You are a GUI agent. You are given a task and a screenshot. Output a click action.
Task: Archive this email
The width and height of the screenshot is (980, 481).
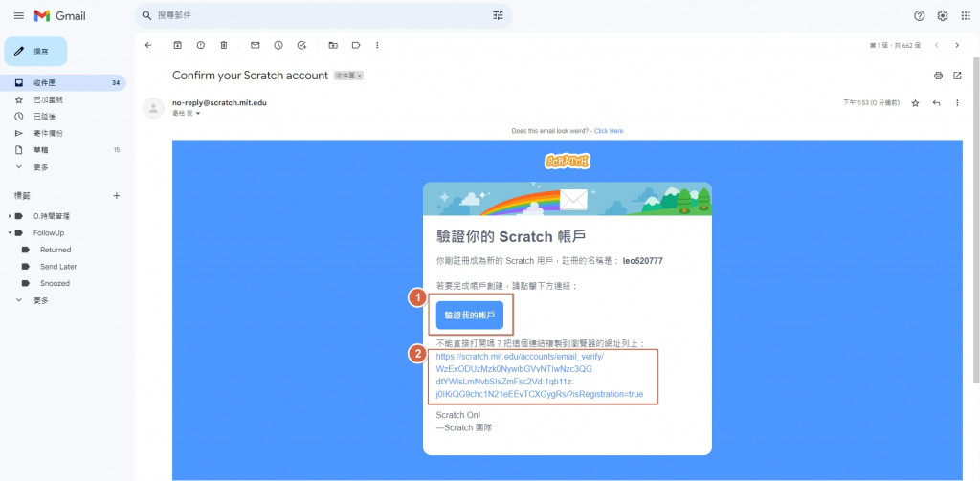point(177,45)
